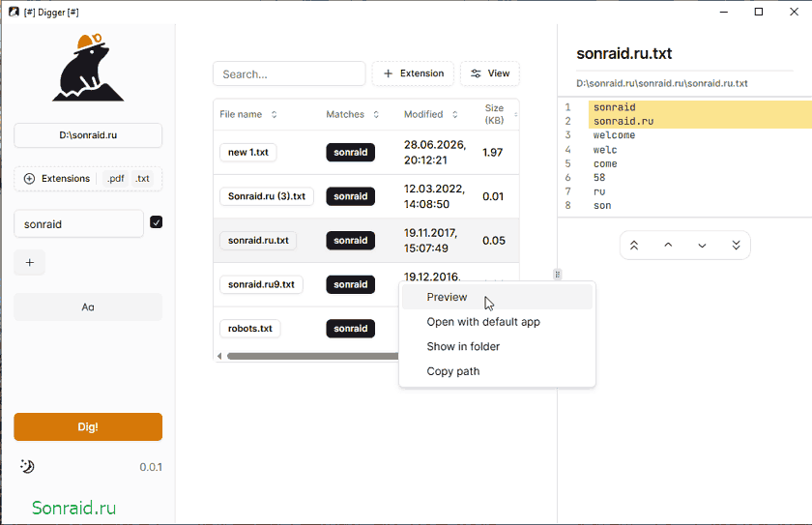Click the preview file path text

click(x=662, y=83)
